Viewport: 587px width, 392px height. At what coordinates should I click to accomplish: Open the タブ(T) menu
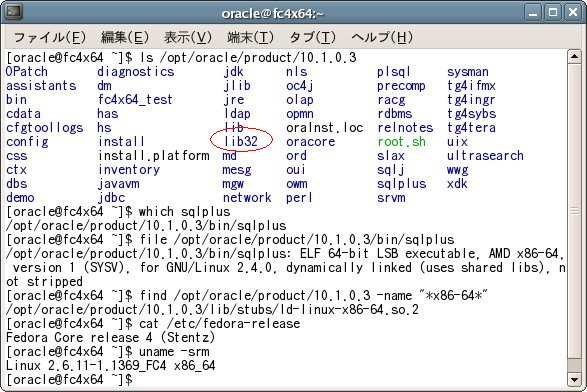click(313, 37)
